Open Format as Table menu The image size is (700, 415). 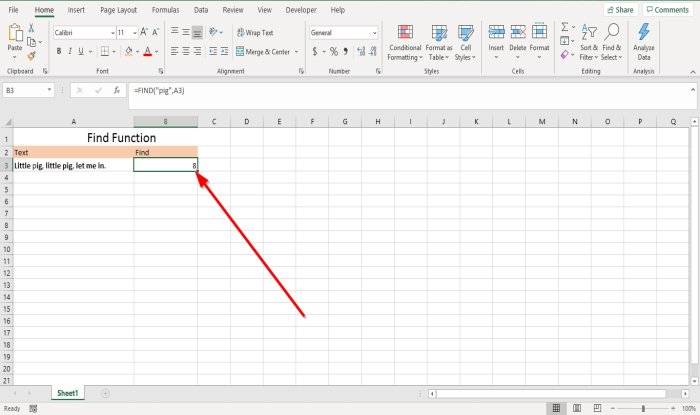439,42
